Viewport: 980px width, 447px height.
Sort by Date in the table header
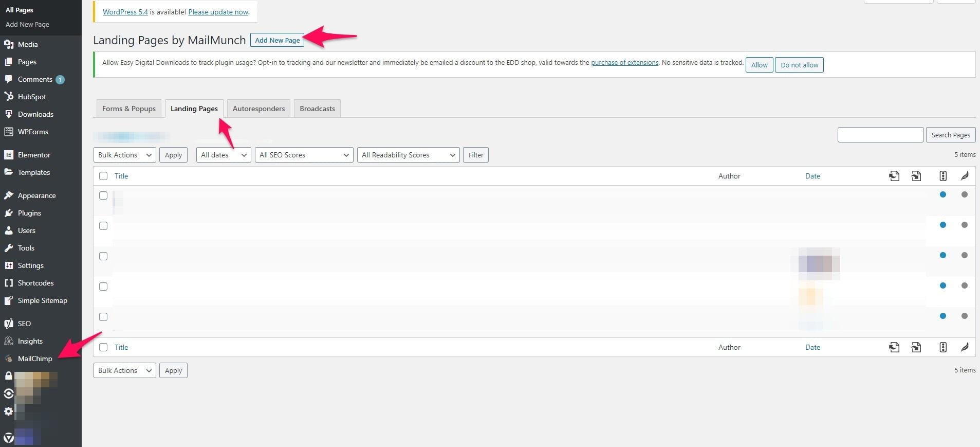[x=812, y=176]
